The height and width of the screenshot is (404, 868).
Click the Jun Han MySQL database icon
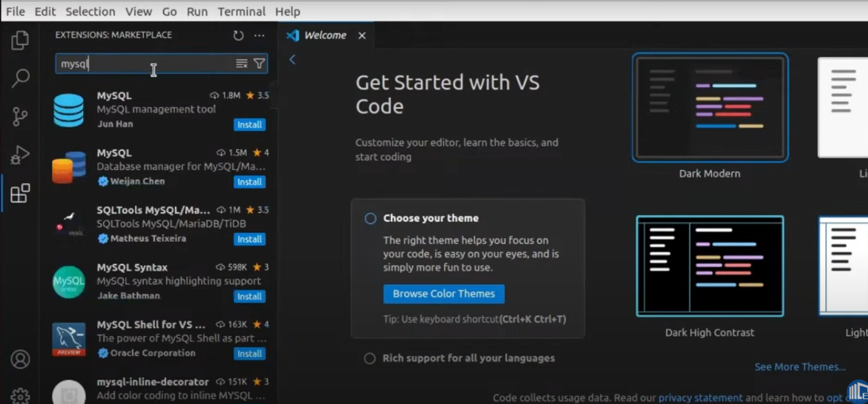pyautogui.click(x=69, y=110)
